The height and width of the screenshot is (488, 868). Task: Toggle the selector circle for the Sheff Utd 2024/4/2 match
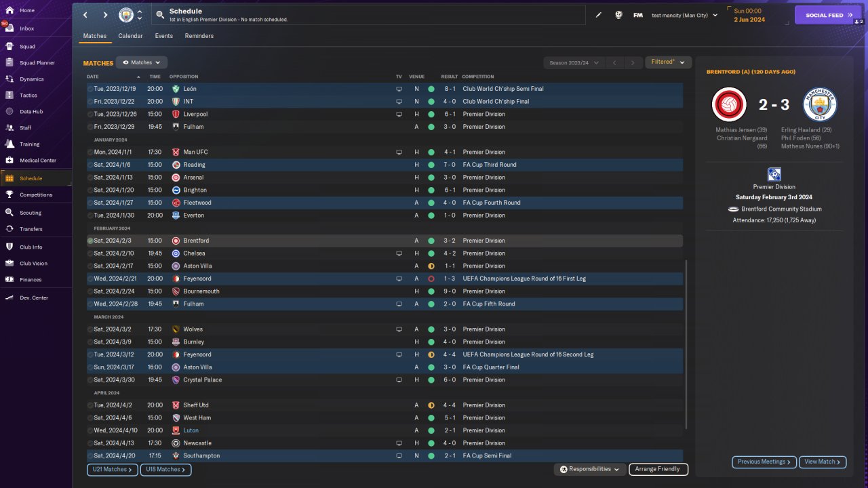[90, 405]
